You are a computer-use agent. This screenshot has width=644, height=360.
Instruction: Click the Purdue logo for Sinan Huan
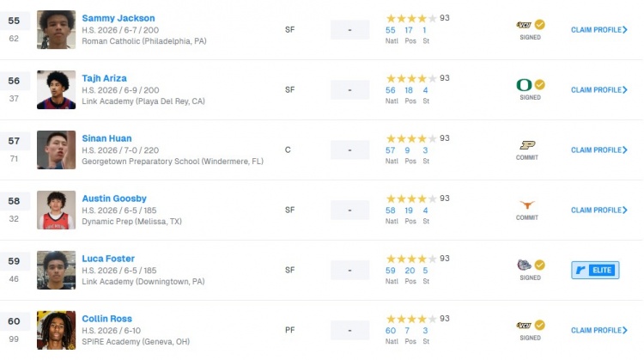pyautogui.click(x=527, y=145)
